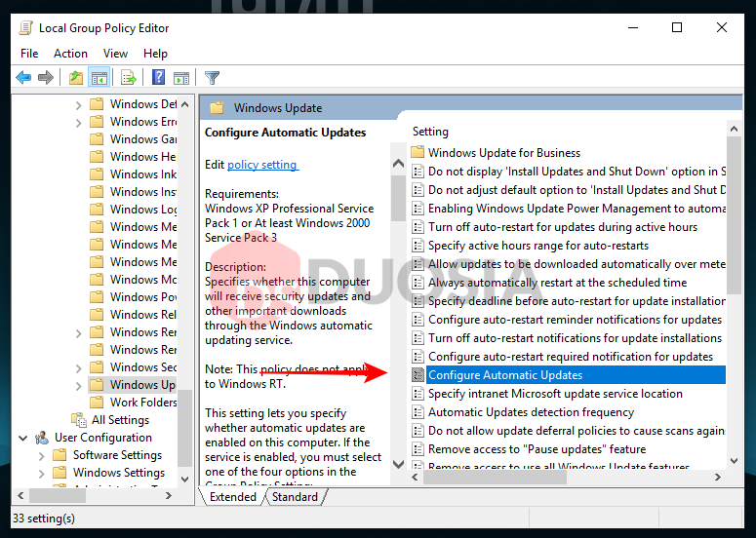
Task: Click the Export List toolbar icon
Action: [129, 77]
